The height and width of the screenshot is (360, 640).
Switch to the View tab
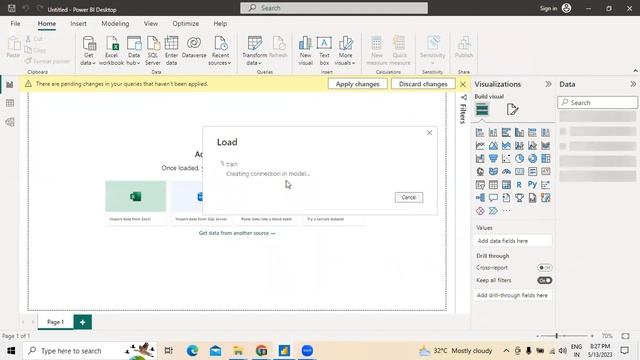[x=151, y=24]
